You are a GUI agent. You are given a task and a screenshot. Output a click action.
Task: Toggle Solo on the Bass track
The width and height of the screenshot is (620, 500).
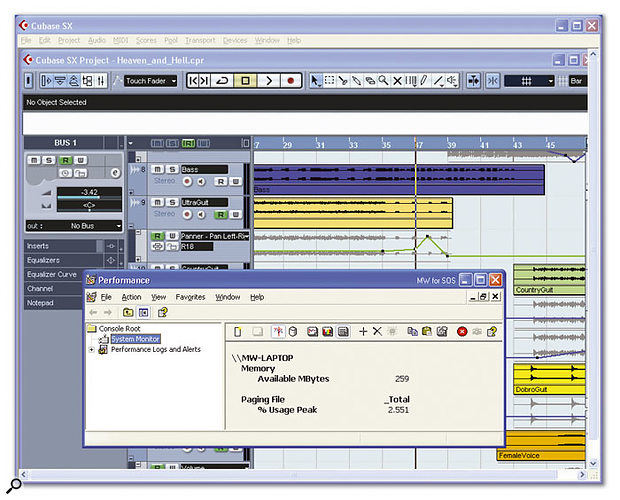tap(172, 169)
